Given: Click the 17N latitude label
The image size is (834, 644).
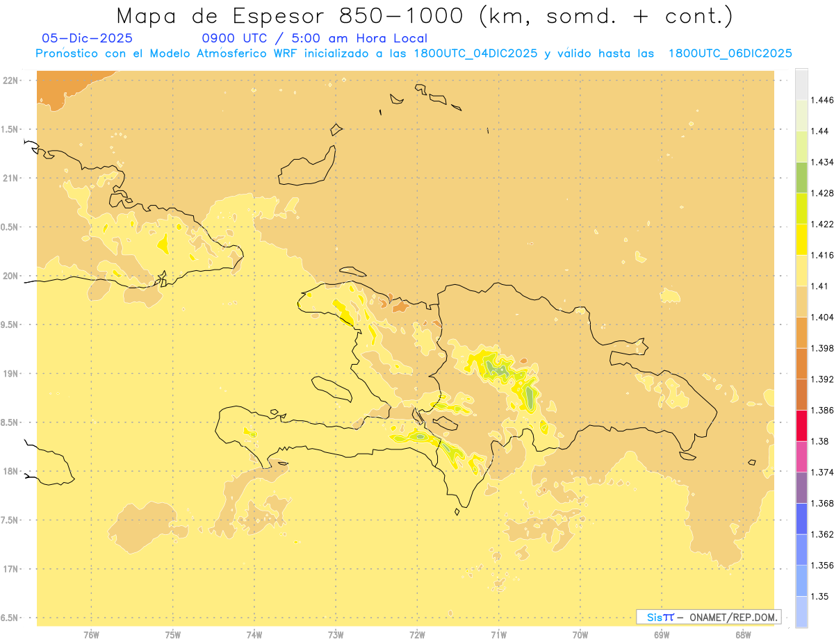Looking at the screenshot, I should tap(10, 569).
